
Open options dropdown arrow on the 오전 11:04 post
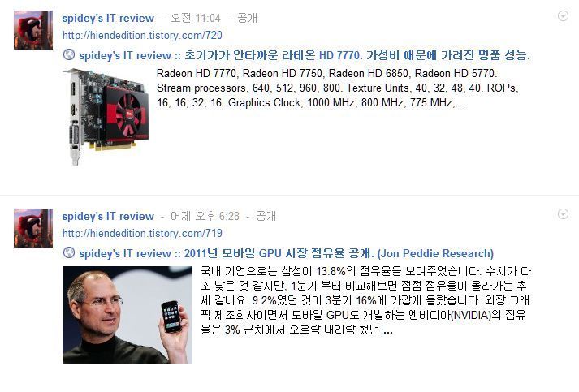pos(563,16)
